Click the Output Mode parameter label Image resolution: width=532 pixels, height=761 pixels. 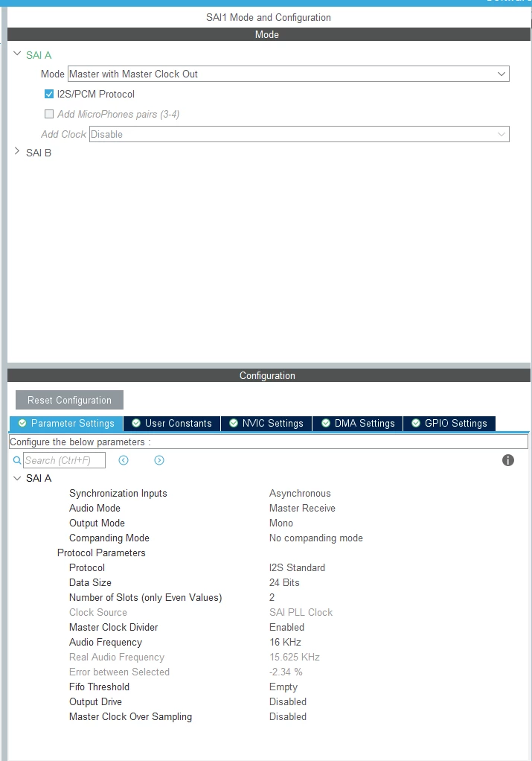(97, 523)
